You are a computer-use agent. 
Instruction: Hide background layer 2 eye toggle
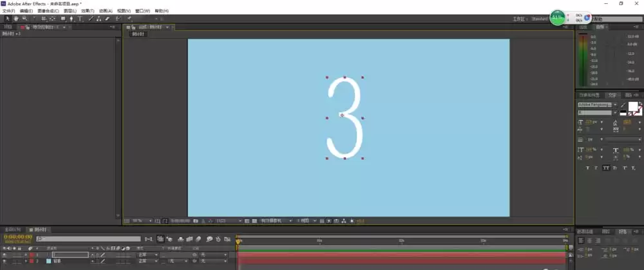click(x=5, y=261)
